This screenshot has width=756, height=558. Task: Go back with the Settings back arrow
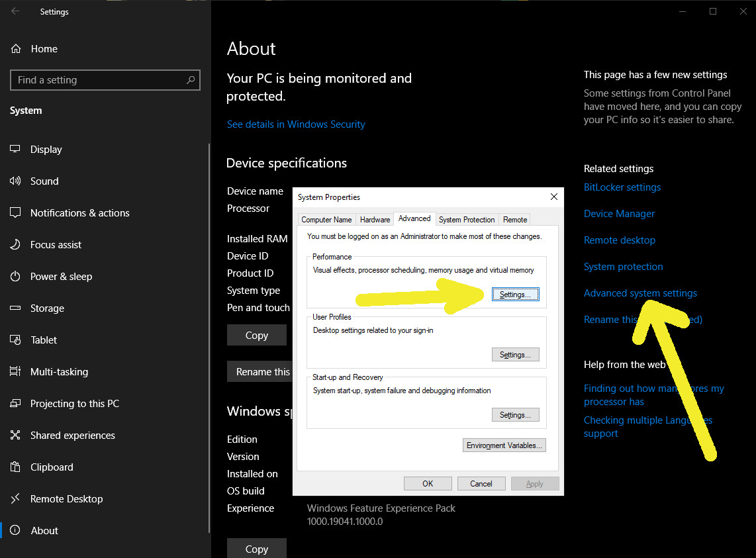click(x=15, y=11)
